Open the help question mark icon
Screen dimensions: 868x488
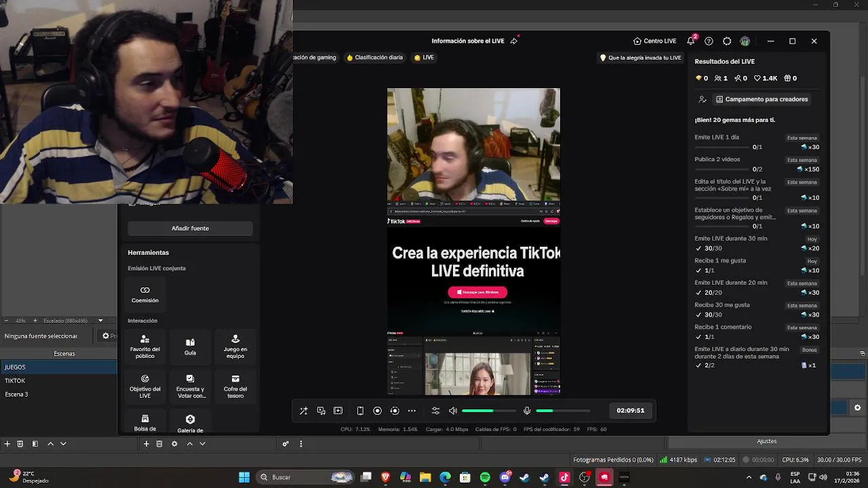tap(709, 41)
